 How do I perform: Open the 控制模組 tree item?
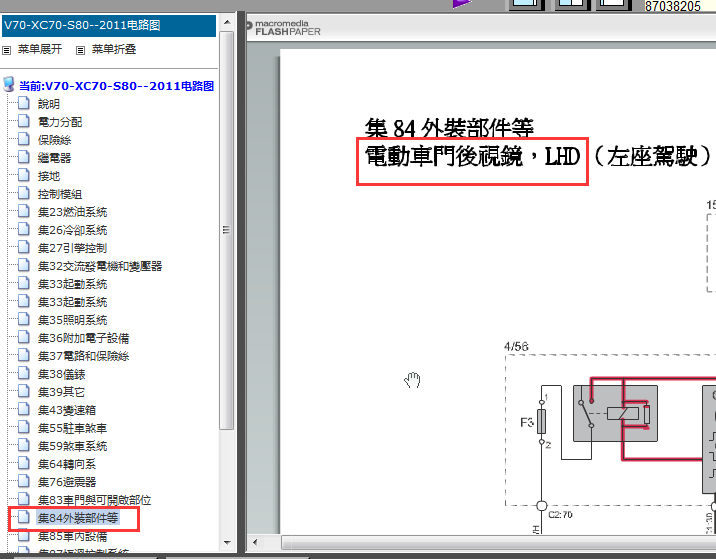pos(60,194)
